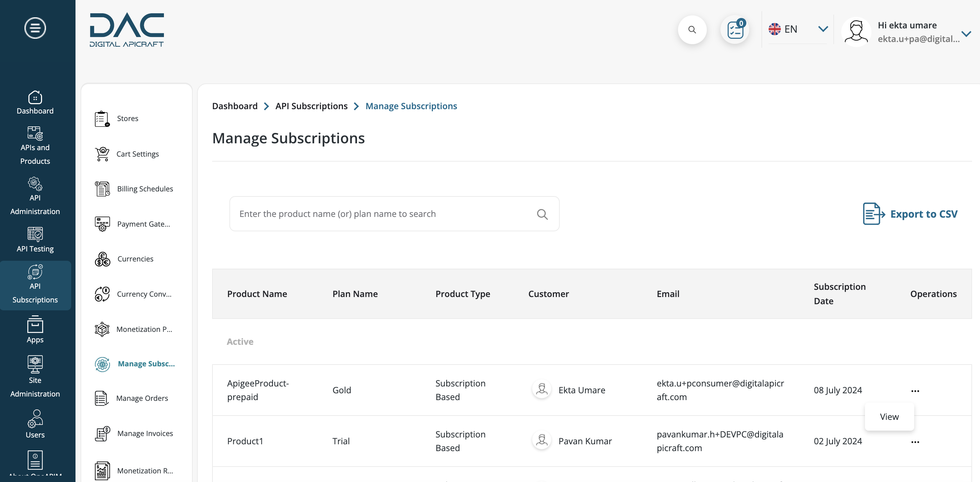
Task: Click the ApigeeProduct-prepaid product name
Action: [258, 390]
